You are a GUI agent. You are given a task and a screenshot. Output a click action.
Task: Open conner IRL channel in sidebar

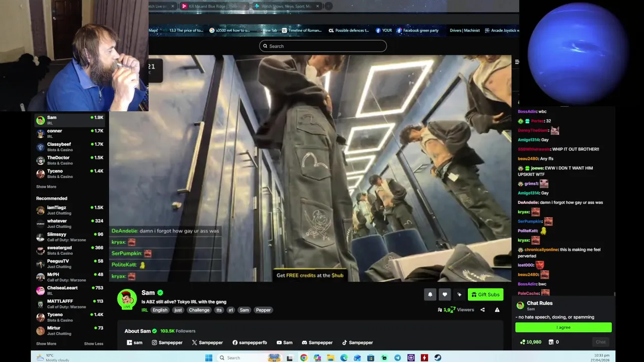[x=70, y=133]
